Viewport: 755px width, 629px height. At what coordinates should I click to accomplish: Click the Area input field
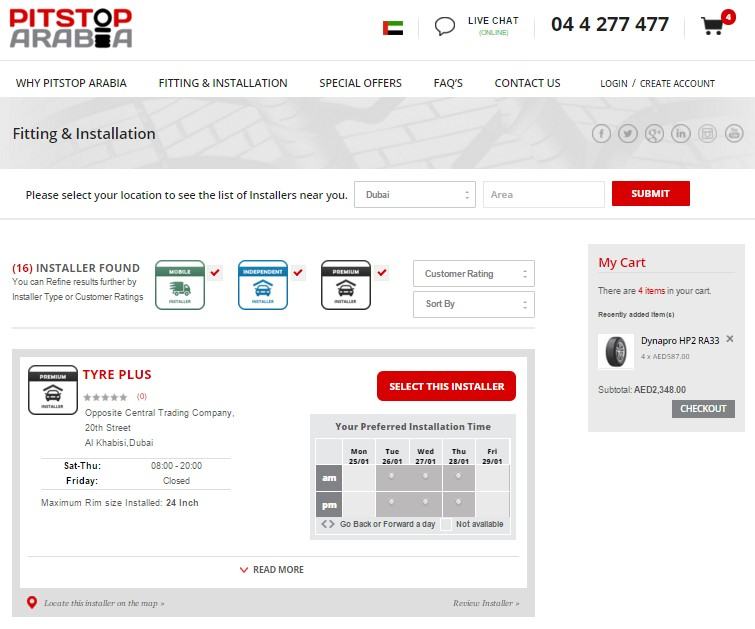coord(543,194)
